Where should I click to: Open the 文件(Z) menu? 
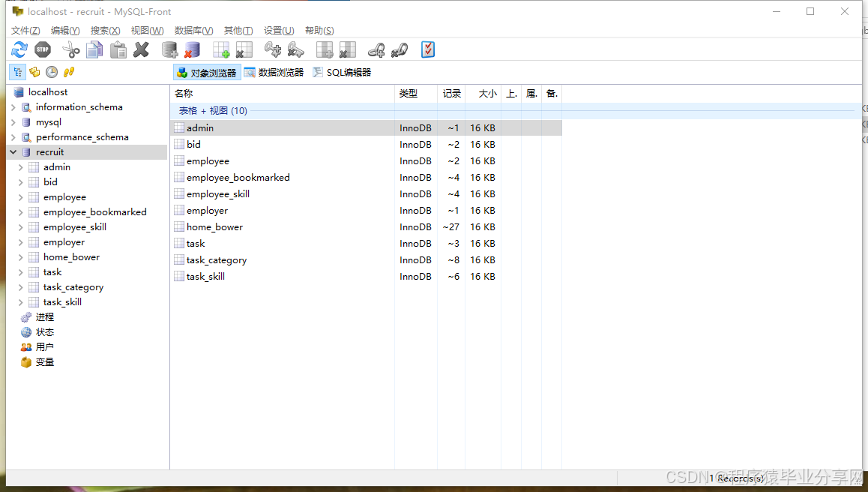click(25, 31)
